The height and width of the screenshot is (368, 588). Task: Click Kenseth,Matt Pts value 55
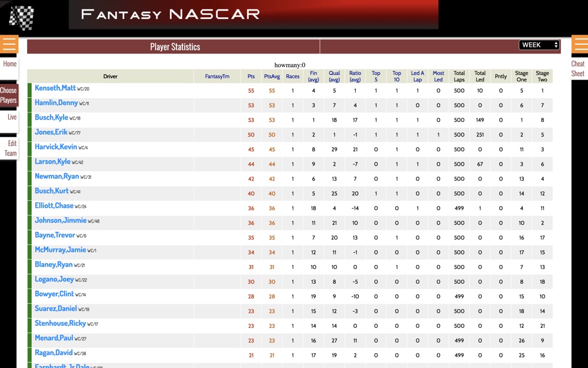point(251,91)
